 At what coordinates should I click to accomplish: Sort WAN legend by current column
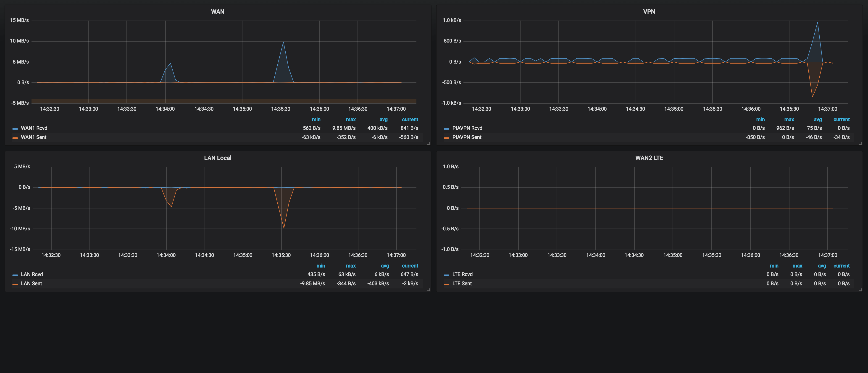click(410, 120)
